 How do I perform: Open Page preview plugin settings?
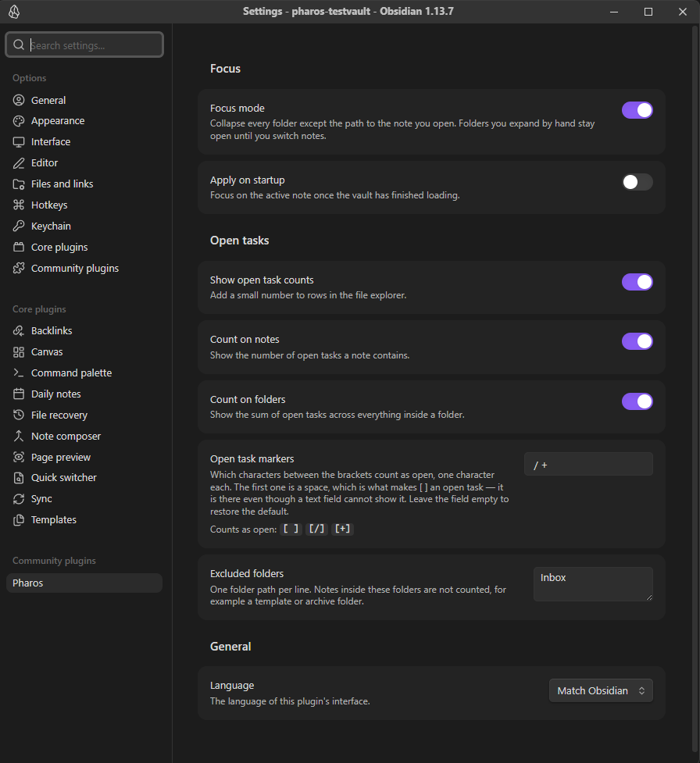[x=84, y=457]
